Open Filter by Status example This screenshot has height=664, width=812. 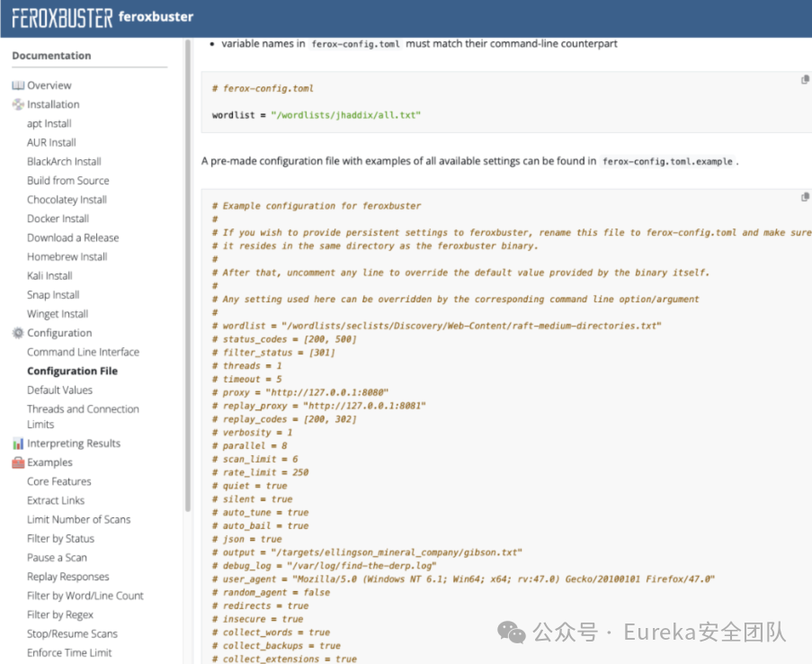click(60, 539)
